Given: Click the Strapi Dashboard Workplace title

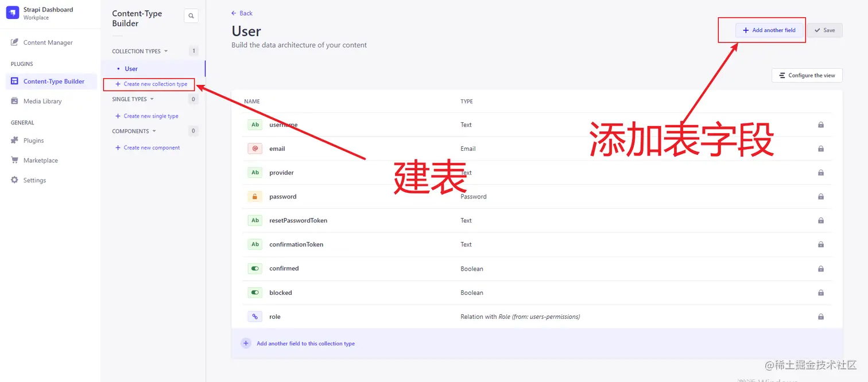Looking at the screenshot, I should pyautogui.click(x=48, y=13).
